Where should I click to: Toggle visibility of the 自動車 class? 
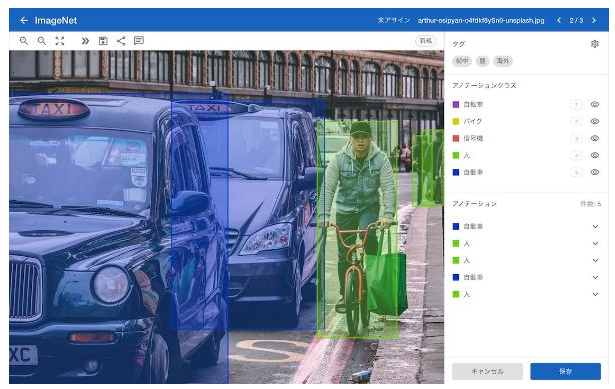pos(595,172)
